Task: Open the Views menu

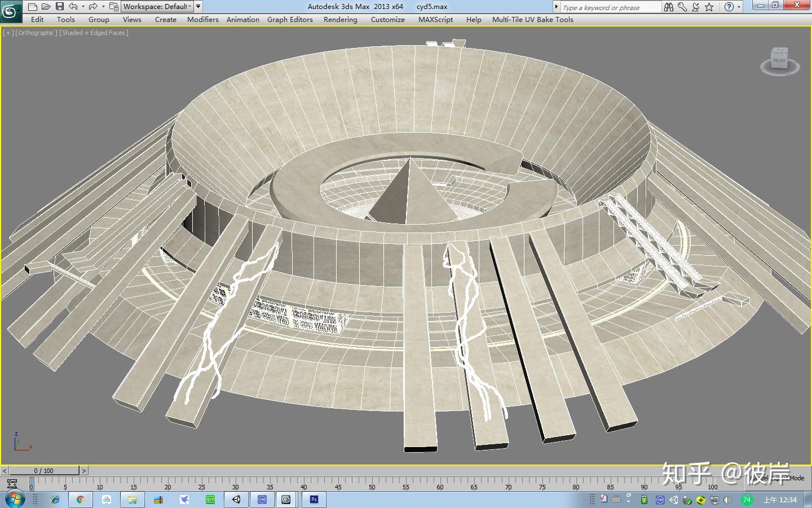Action: point(132,19)
